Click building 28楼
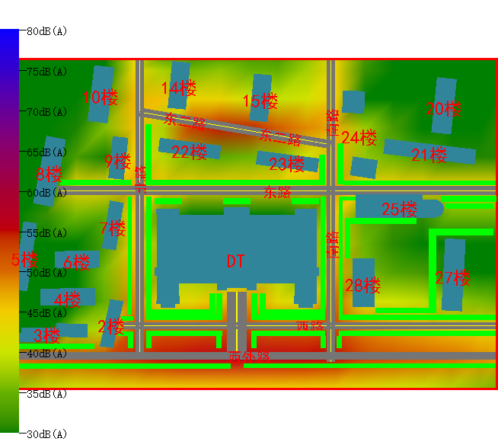Image resolution: width=498 pixels, height=448 pixels. point(363,283)
